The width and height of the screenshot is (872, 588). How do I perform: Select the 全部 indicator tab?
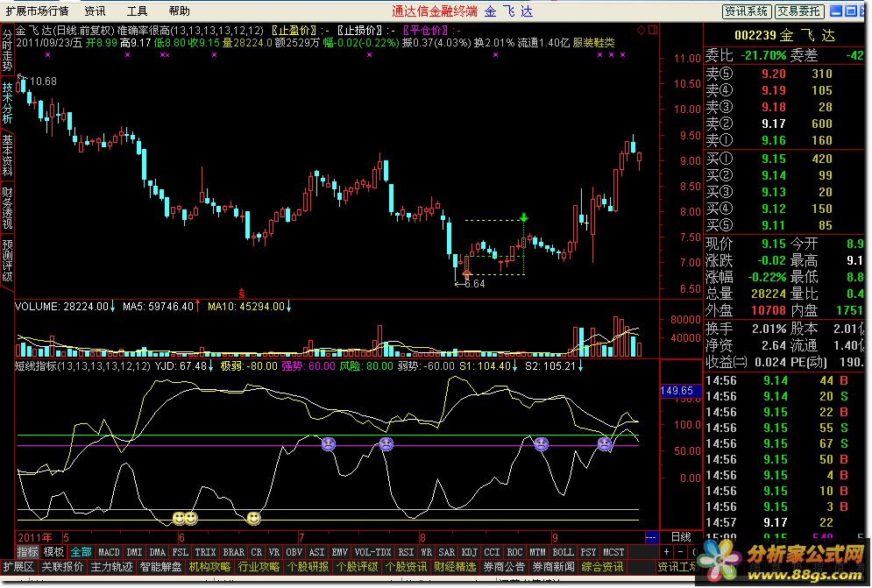82,552
